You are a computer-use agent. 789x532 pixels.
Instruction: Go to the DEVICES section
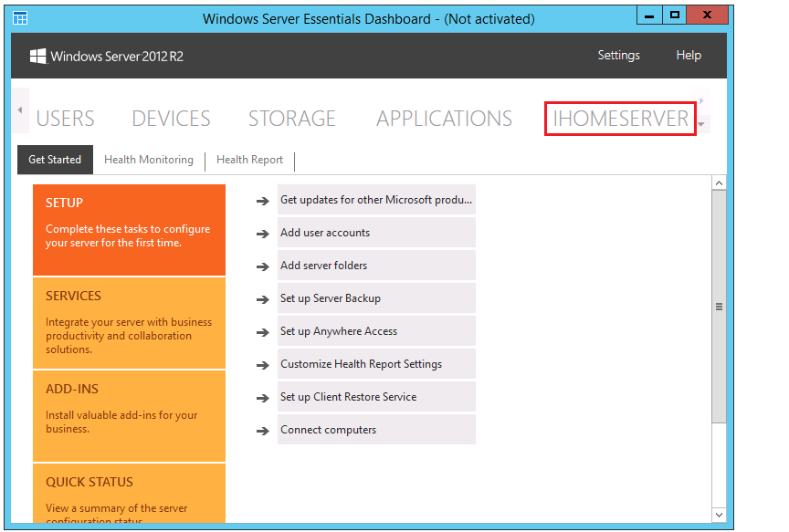(171, 119)
